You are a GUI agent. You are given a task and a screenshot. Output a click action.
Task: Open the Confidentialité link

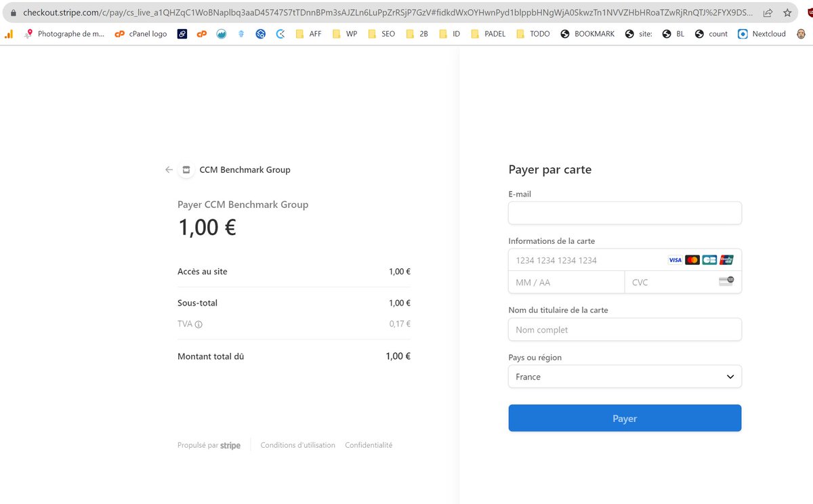(x=369, y=445)
